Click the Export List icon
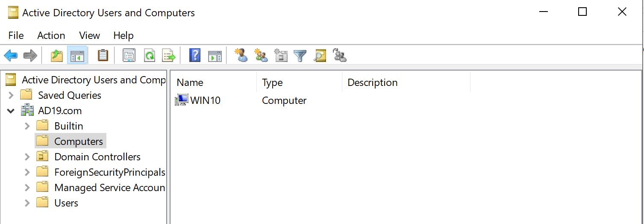 coord(169,55)
